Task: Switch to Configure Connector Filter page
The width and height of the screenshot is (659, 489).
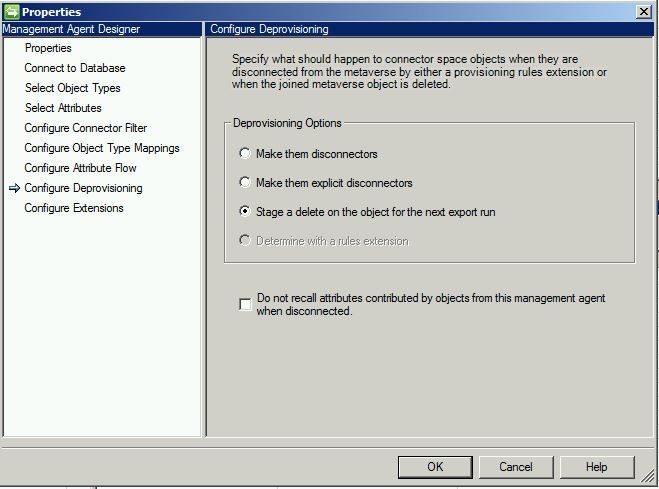Action: click(x=86, y=128)
